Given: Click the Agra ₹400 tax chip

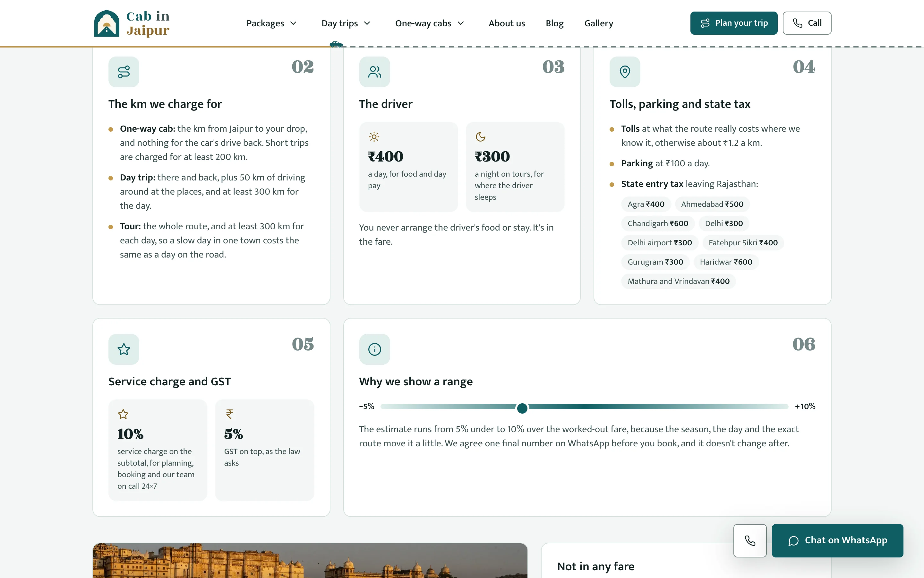Looking at the screenshot, I should coord(646,204).
